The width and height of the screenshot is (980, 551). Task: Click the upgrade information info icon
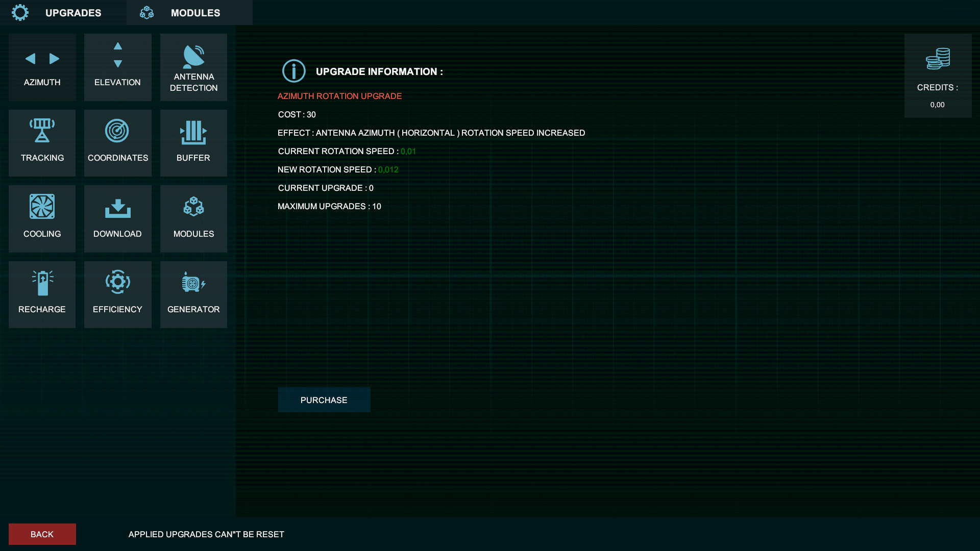pos(293,71)
